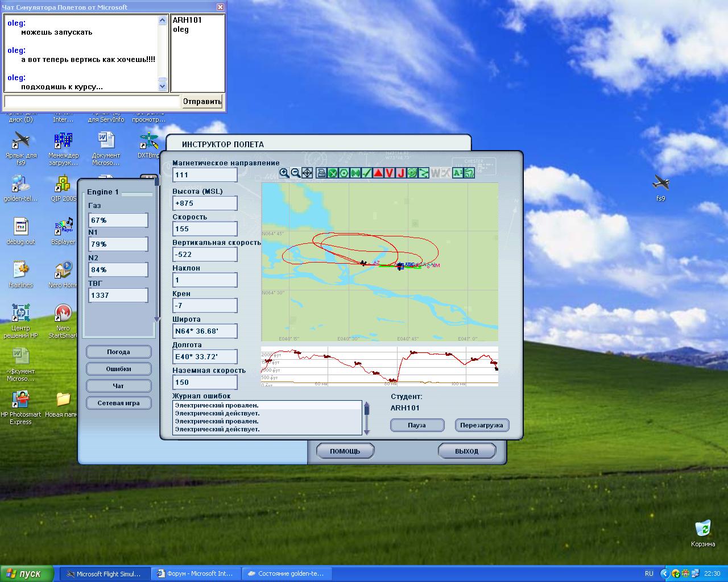The width and height of the screenshot is (728, 582).
Task: Click the Вертикальная скорость field -522
Action: (205, 254)
